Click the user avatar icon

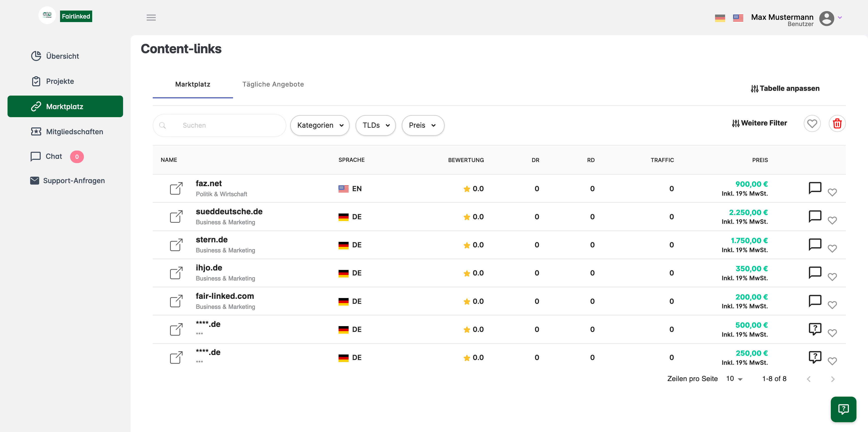(x=826, y=18)
